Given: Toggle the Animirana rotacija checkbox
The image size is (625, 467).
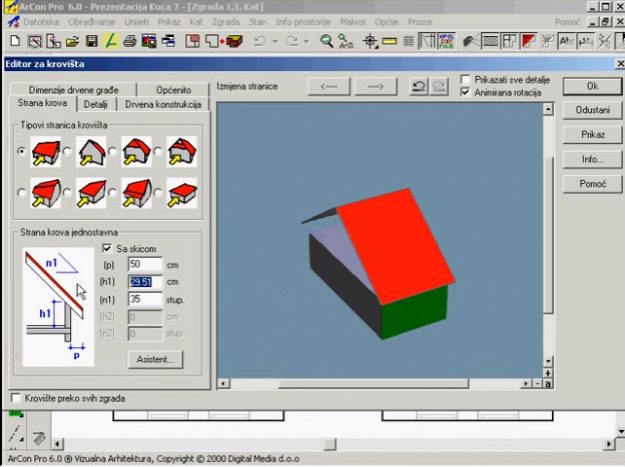Looking at the screenshot, I should [466, 92].
